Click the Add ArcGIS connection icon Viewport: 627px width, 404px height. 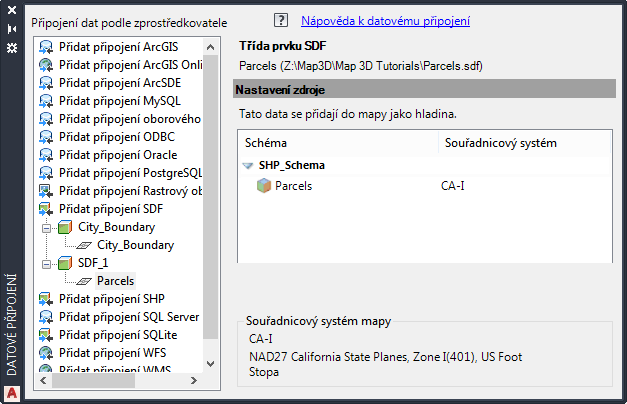point(46,47)
